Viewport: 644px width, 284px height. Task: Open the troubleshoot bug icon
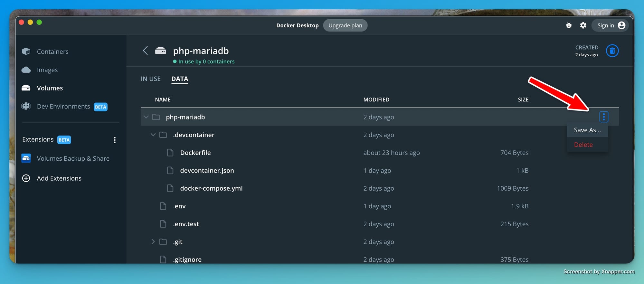(569, 25)
